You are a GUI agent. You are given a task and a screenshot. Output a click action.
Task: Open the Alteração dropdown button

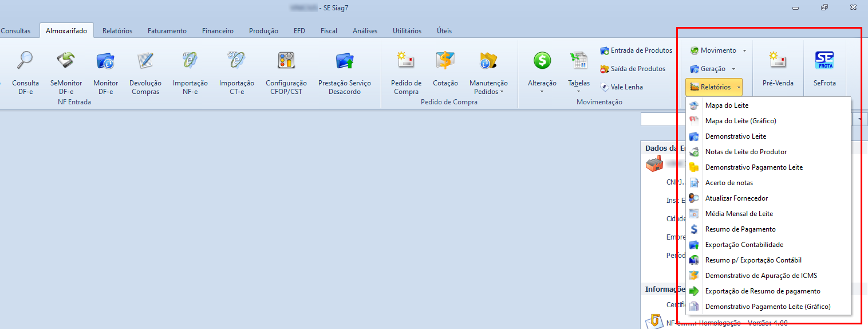click(542, 87)
